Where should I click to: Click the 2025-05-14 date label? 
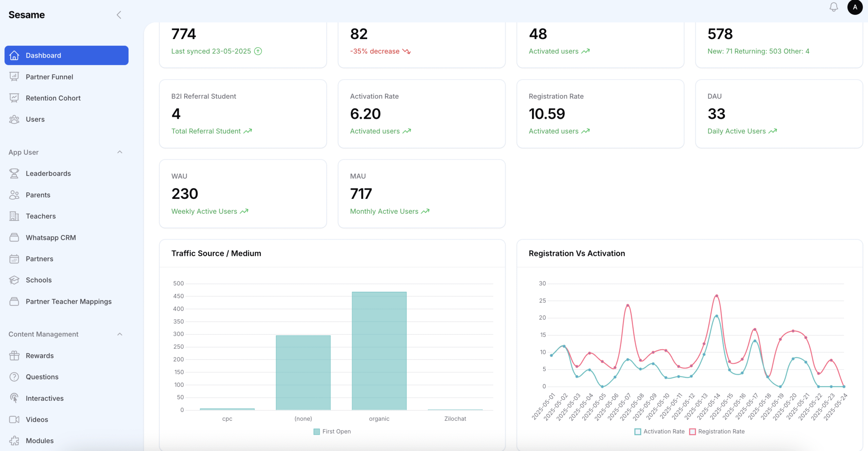coord(709,407)
